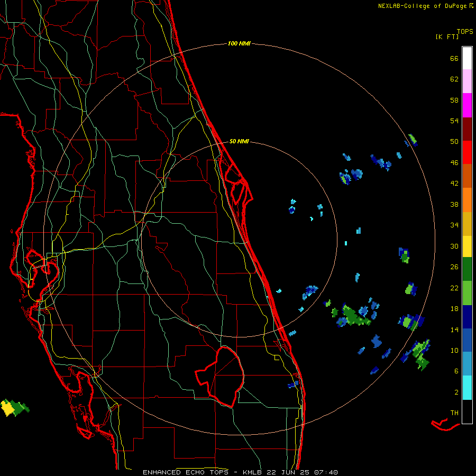Select the cyan legend swatch
The image size is (476, 476).
click(x=467, y=388)
